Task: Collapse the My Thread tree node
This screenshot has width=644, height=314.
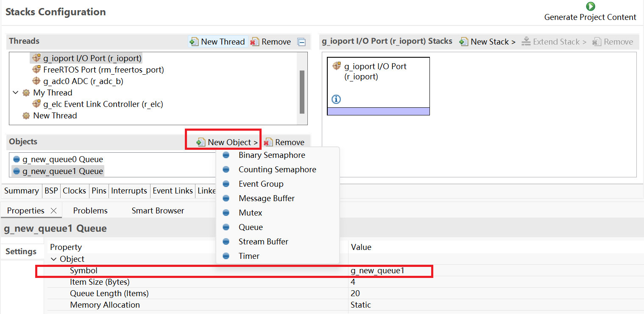Action: 16,93
